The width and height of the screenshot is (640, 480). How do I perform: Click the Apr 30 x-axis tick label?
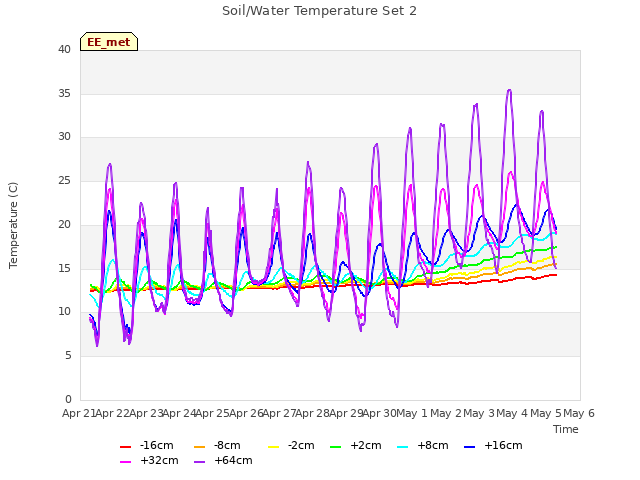coord(379,413)
